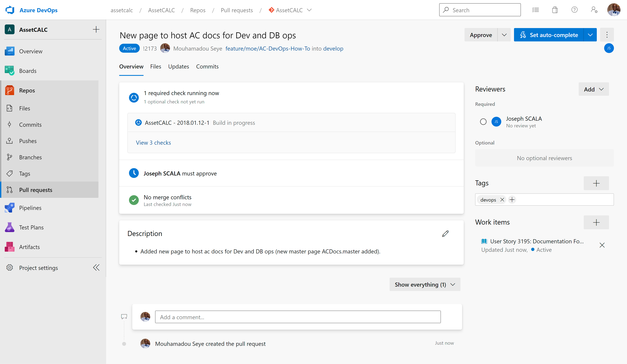Image resolution: width=627 pixels, height=364 pixels.
Task: Click the Azure DevOps logo icon
Action: 10,10
